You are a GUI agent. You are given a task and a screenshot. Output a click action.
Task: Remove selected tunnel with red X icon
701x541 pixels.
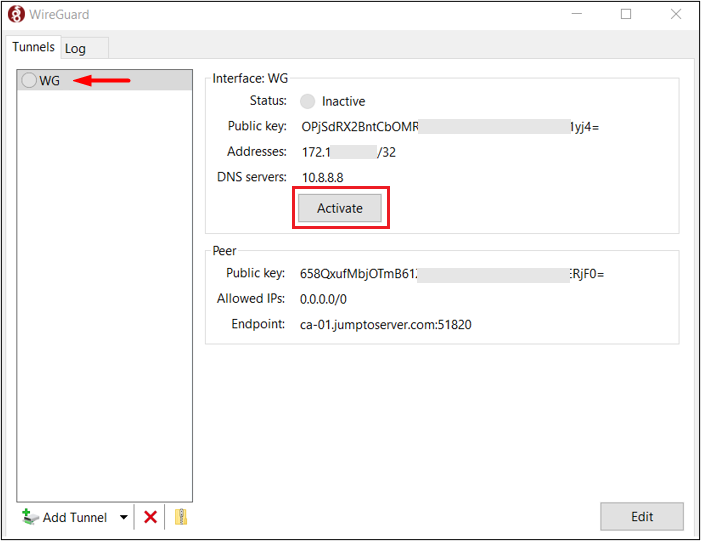point(151,517)
